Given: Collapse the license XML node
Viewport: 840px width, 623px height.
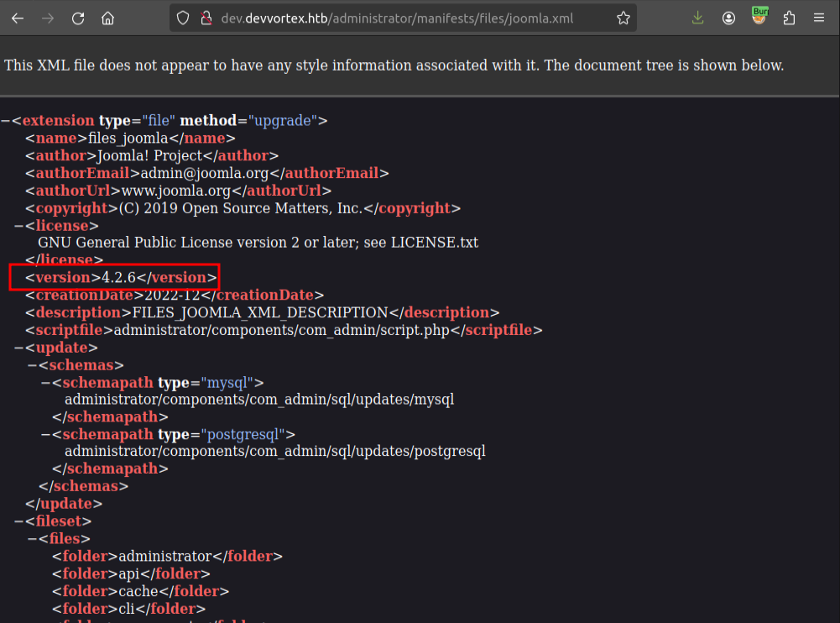Looking at the screenshot, I should coord(18,226).
